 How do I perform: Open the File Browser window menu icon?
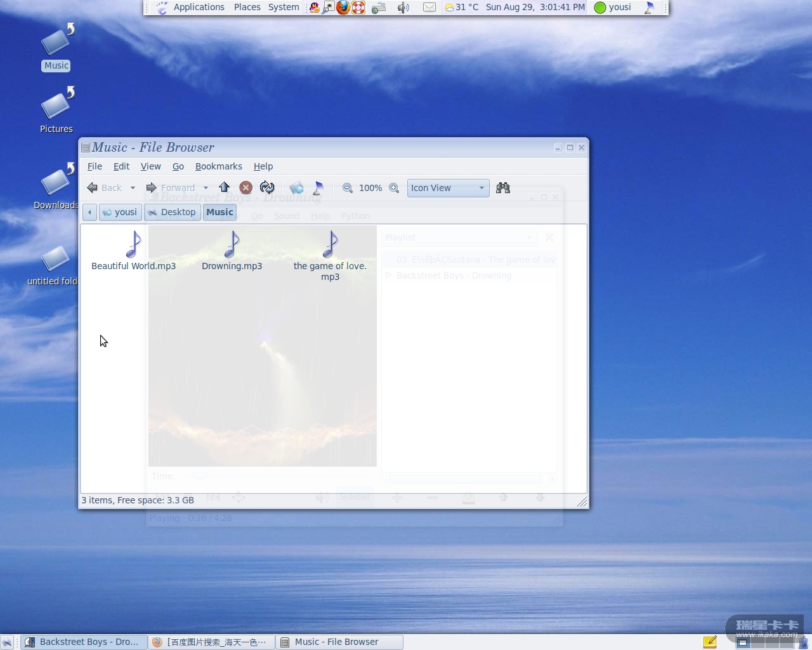click(85, 148)
